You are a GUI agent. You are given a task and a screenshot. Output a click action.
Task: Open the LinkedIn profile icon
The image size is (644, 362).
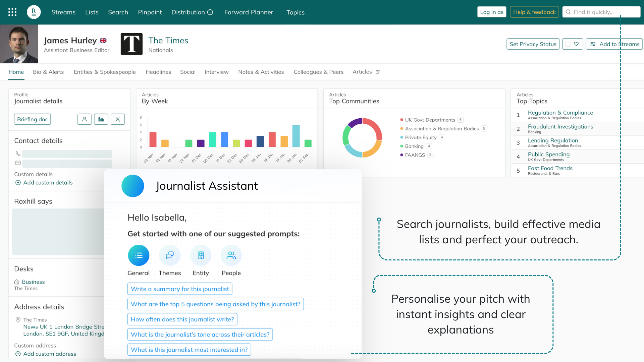[101, 119]
